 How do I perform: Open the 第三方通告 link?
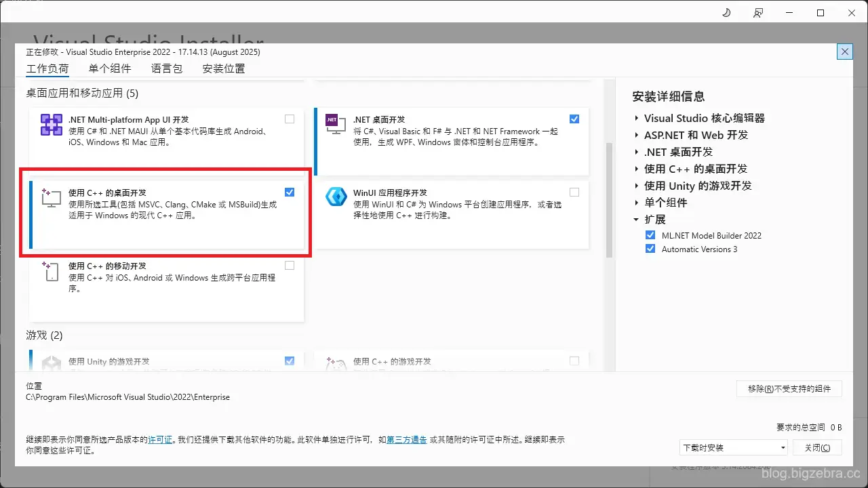tap(407, 439)
